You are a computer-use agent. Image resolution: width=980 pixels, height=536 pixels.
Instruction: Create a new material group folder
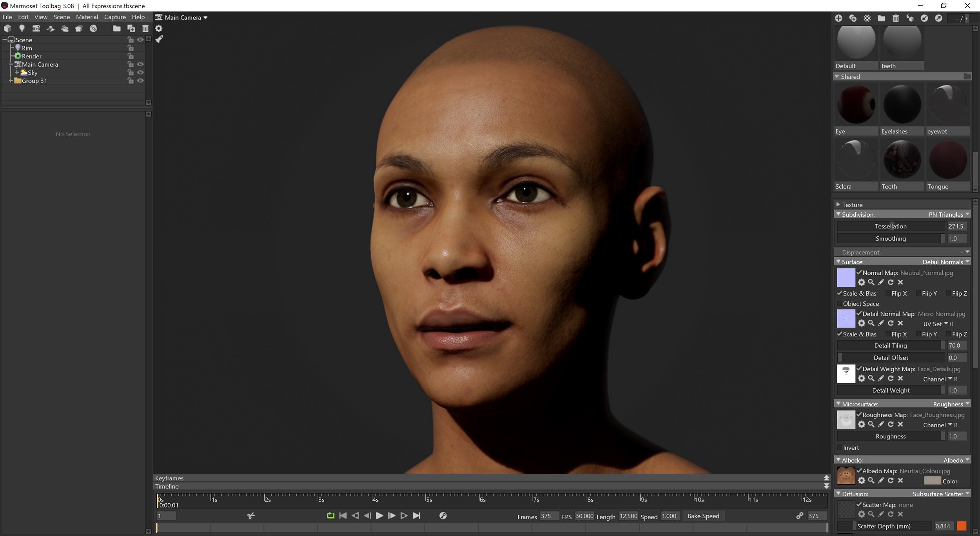[881, 18]
